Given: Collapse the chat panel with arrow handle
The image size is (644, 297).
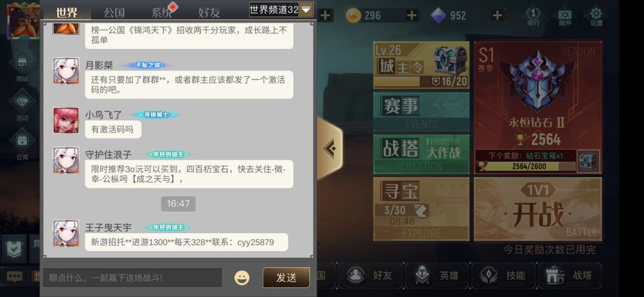Looking at the screenshot, I should [329, 148].
